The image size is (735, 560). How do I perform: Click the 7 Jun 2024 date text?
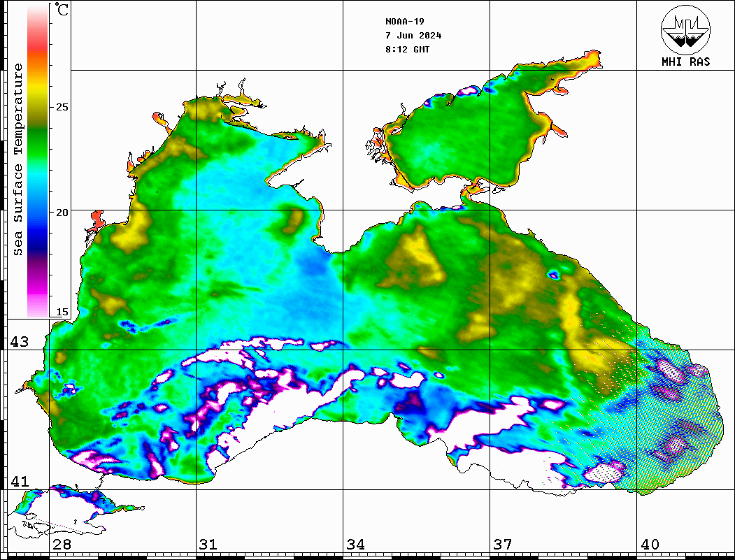point(413,36)
